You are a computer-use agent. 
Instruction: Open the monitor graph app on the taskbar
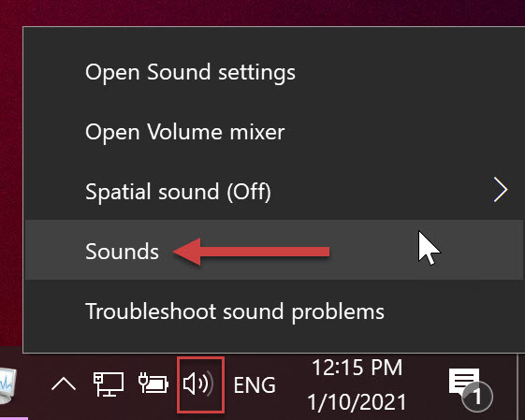pyautogui.click(x=7, y=384)
